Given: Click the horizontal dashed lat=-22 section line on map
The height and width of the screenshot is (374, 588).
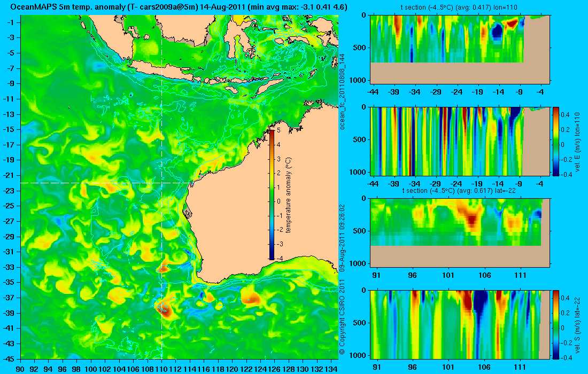Looking at the screenshot, I should [x=106, y=183].
